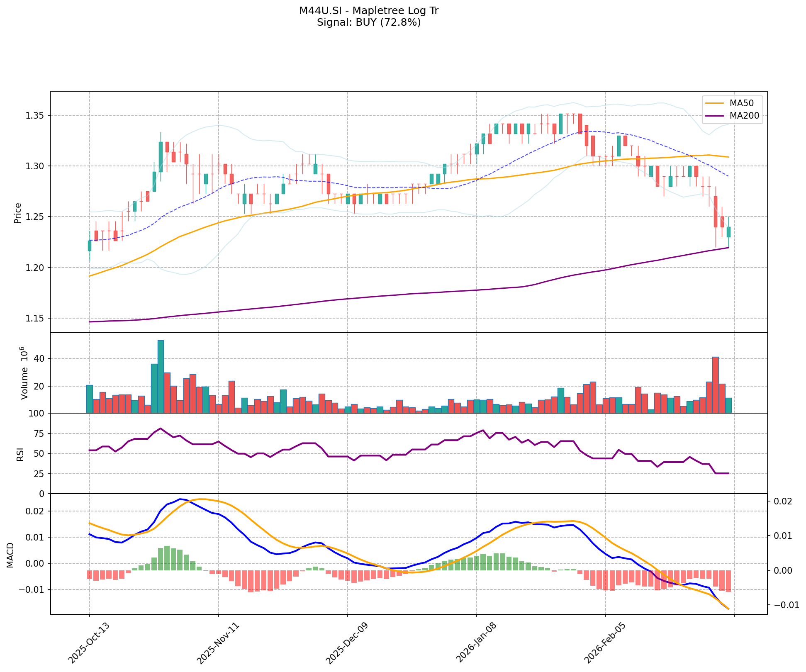Click the purple MA200 legend line swatch
The height and width of the screenshot is (672, 806).
(714, 116)
